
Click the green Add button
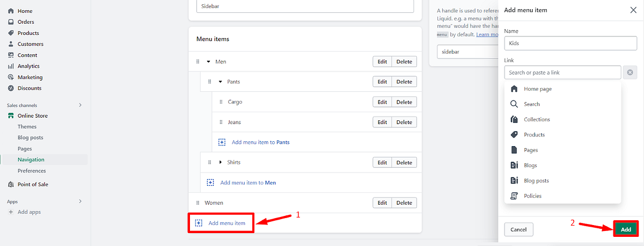[626, 229]
